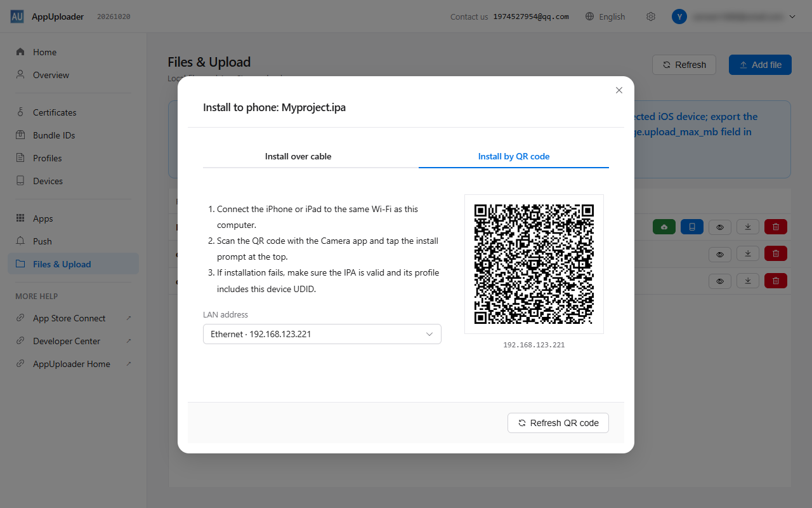
Task: Select the Install by QR code tab
Action: click(514, 156)
